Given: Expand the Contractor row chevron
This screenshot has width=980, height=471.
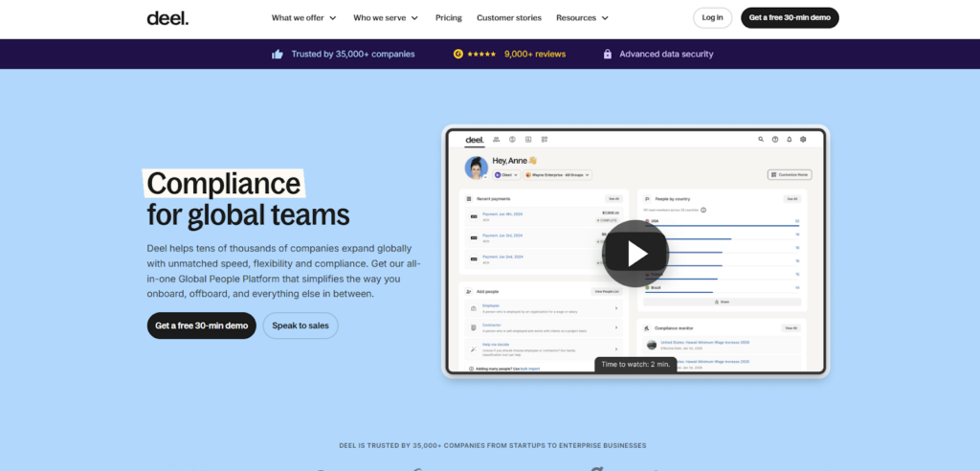Looking at the screenshot, I should pos(615,327).
